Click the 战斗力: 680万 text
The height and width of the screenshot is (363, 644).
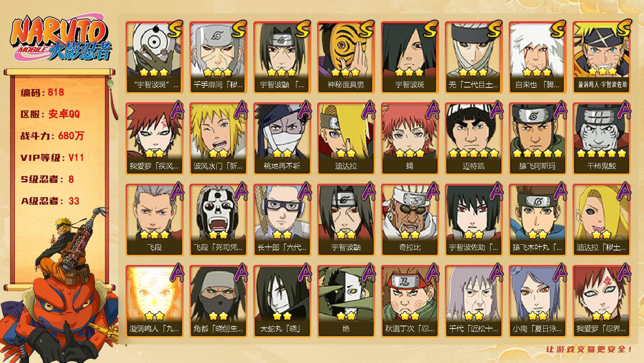coord(52,136)
